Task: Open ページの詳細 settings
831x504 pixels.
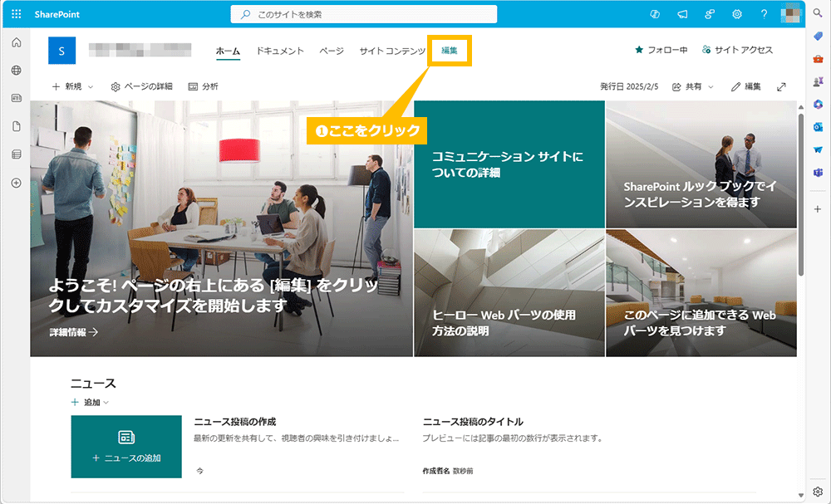Action: [x=141, y=86]
